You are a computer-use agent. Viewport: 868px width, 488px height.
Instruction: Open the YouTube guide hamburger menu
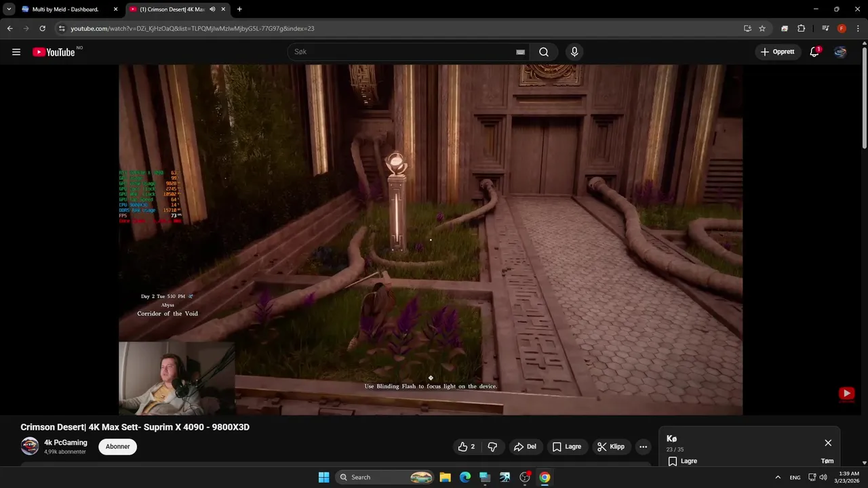[x=16, y=52]
